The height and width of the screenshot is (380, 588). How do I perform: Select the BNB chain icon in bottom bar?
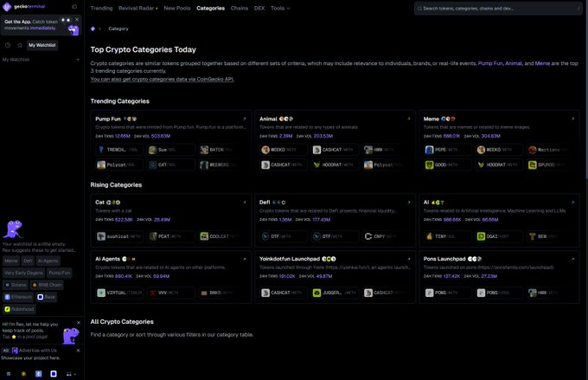tap(23, 374)
